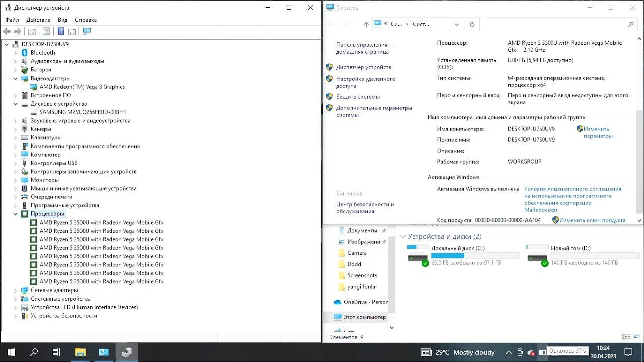Collapse the DESKTOP-U7S0UV9 root node
This screenshot has height=362, width=644.
(x=7, y=44)
